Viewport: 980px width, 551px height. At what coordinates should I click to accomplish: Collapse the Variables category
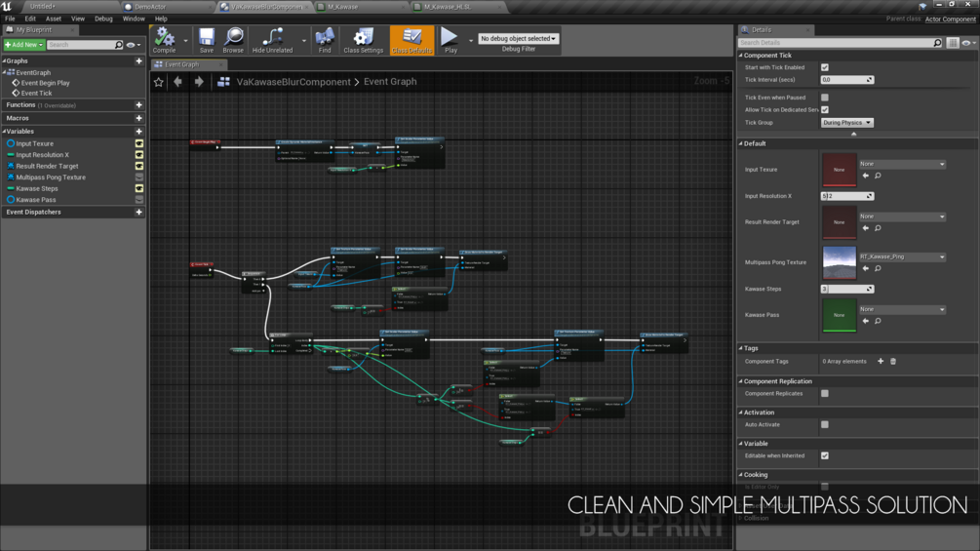pyautogui.click(x=4, y=132)
